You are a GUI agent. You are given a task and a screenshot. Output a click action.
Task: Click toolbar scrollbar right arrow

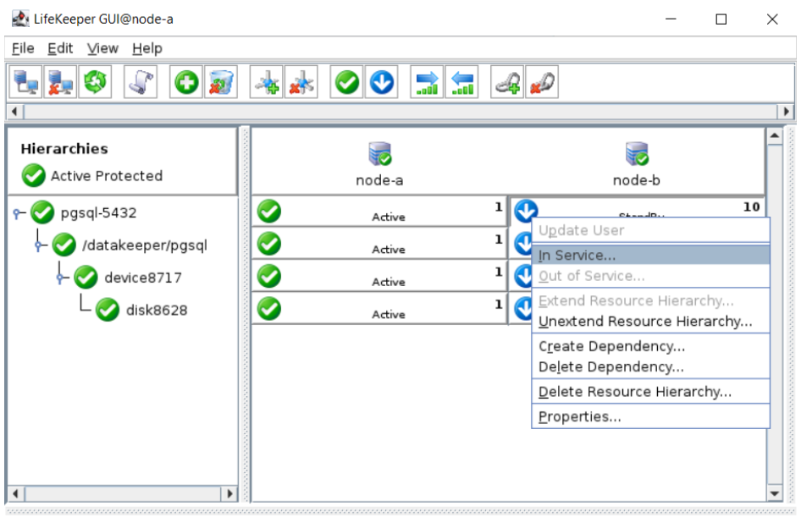point(786,112)
